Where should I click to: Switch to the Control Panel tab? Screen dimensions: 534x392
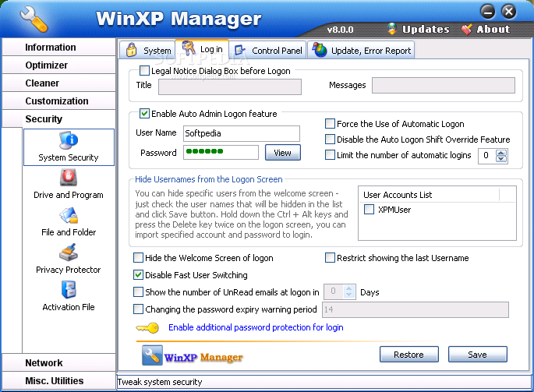267,50
